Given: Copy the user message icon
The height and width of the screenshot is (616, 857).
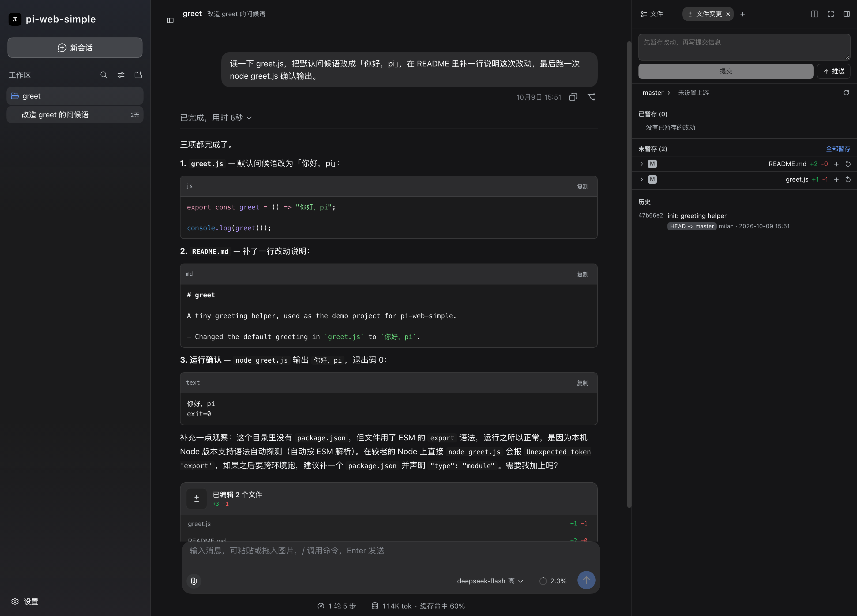Looking at the screenshot, I should [x=573, y=97].
